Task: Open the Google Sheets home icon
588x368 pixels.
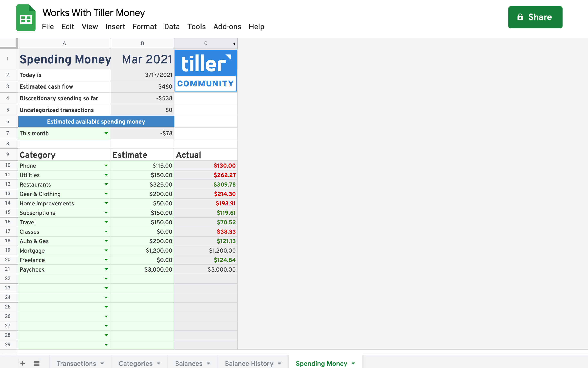Action: click(26, 18)
